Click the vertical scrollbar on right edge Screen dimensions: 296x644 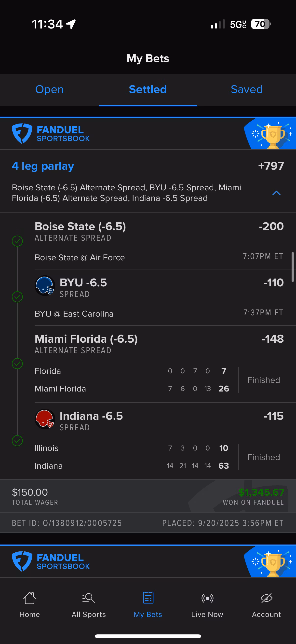pyautogui.click(x=293, y=267)
